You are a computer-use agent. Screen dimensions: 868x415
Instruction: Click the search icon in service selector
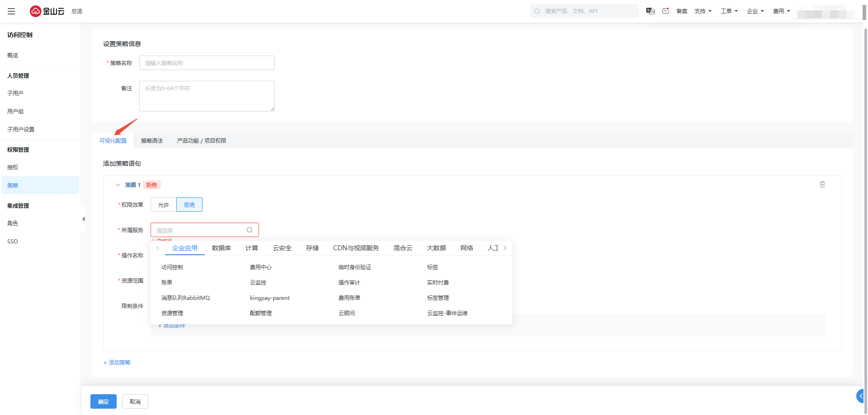coord(250,230)
